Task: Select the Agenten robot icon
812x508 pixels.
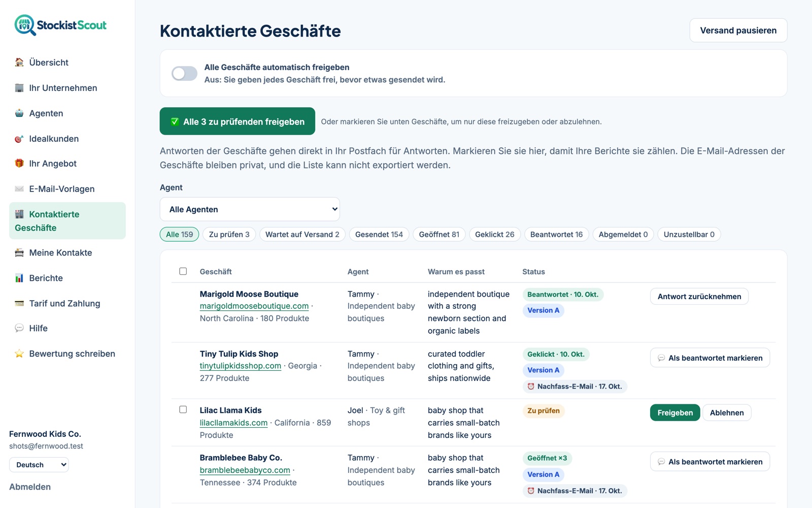Action: pyautogui.click(x=19, y=113)
